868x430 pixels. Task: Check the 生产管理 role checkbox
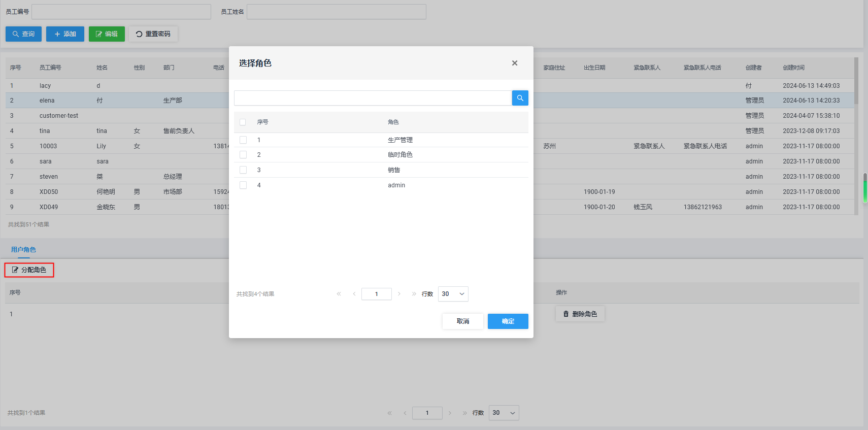tap(243, 140)
